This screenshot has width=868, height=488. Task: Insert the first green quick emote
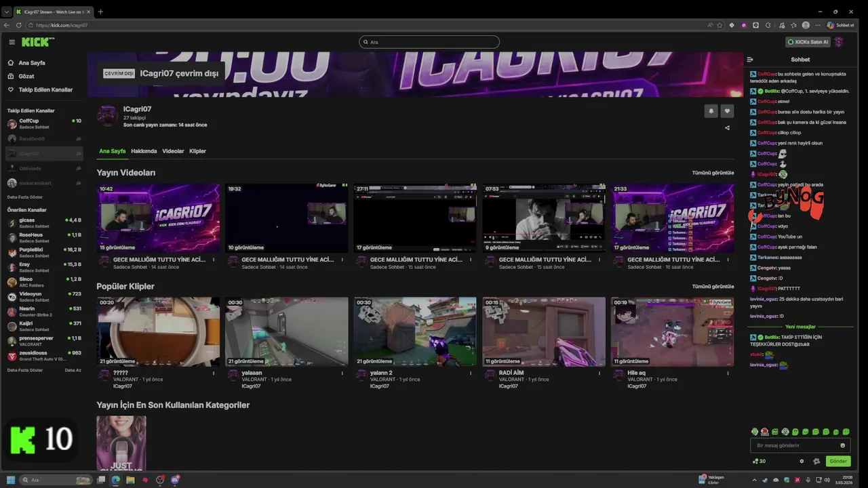pos(755,432)
